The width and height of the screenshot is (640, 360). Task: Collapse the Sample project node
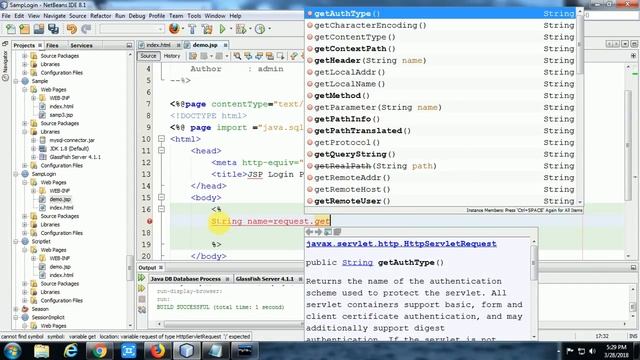click(x=16, y=81)
